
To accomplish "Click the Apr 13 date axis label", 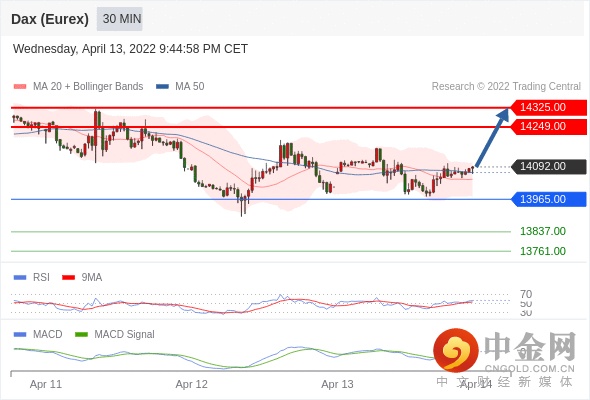I will pos(337,384).
